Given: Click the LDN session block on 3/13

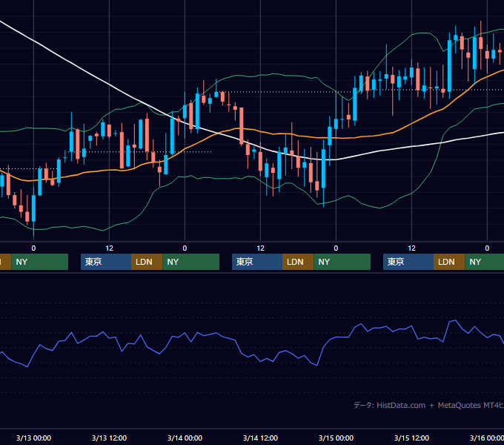Looking at the screenshot, I should [x=147, y=262].
